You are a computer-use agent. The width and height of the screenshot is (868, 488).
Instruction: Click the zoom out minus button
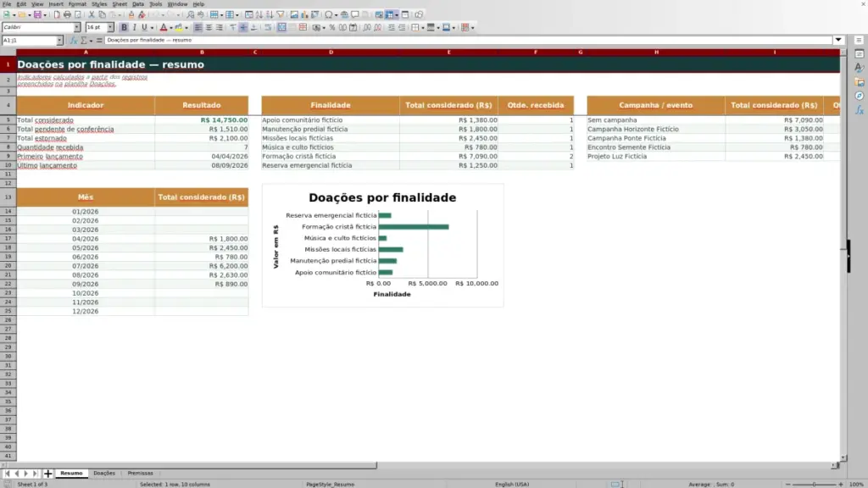pos(787,484)
